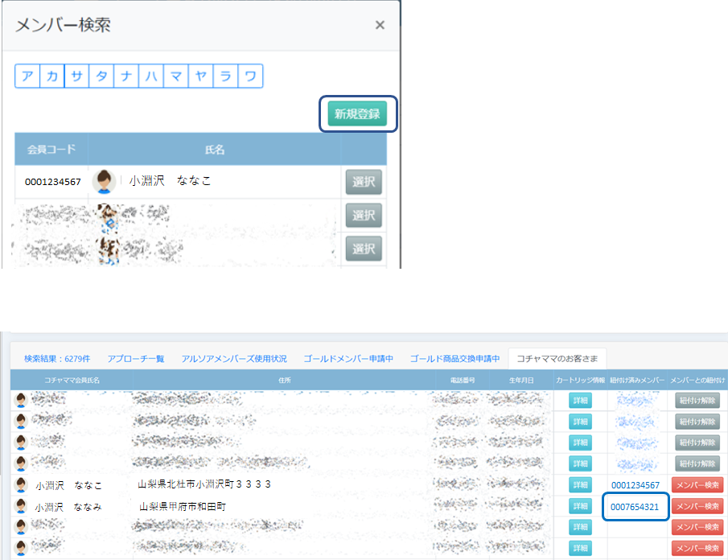Image resolution: width=728 pixels, height=560 pixels.
Task: Select the コチャママのお客さま tab
Action: point(557,358)
